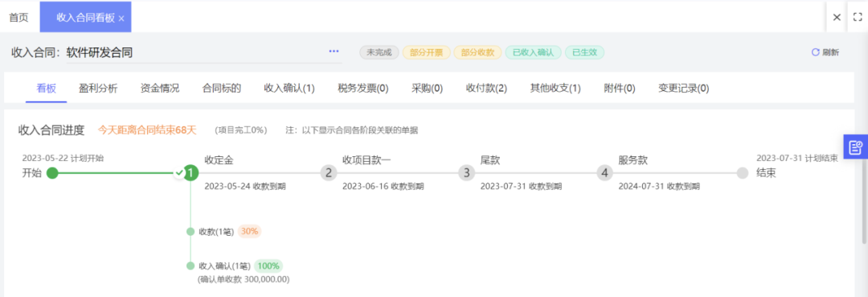Click the 2023-05-24 收款到期 date
868x297 pixels.
pos(245,187)
